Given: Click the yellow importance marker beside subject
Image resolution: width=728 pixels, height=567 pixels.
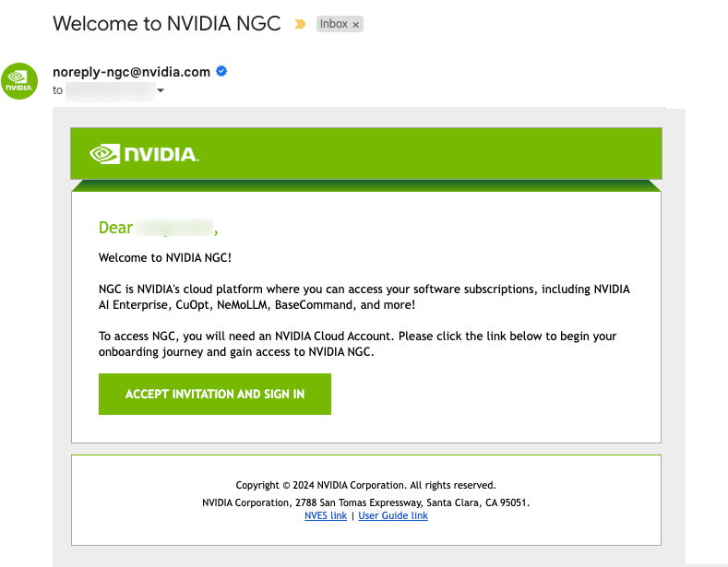Looking at the screenshot, I should (300, 24).
